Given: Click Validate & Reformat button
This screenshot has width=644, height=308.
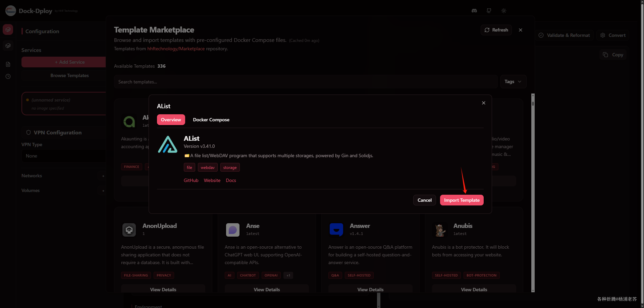Looking at the screenshot, I should coord(565,35).
